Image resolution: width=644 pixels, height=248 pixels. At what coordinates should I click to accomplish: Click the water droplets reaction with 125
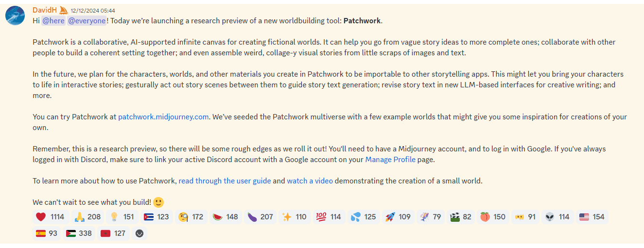click(364, 217)
